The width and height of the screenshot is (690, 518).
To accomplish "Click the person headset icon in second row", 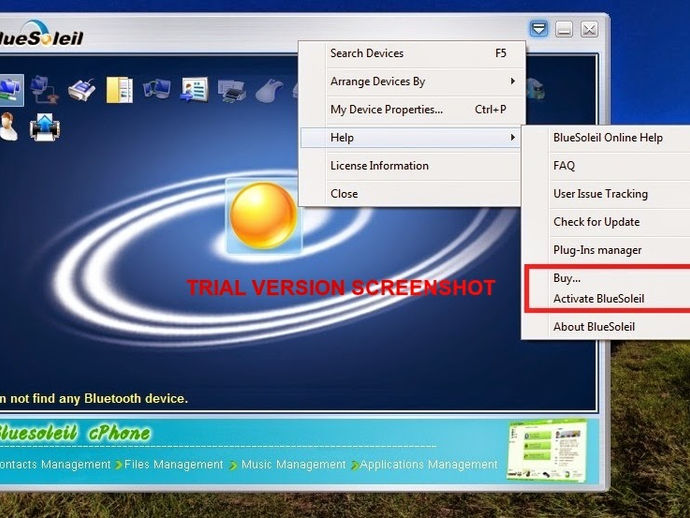I will coord(8,127).
